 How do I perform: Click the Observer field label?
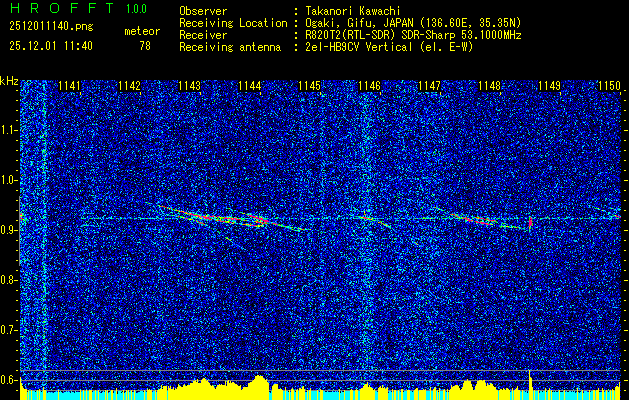coord(203,11)
